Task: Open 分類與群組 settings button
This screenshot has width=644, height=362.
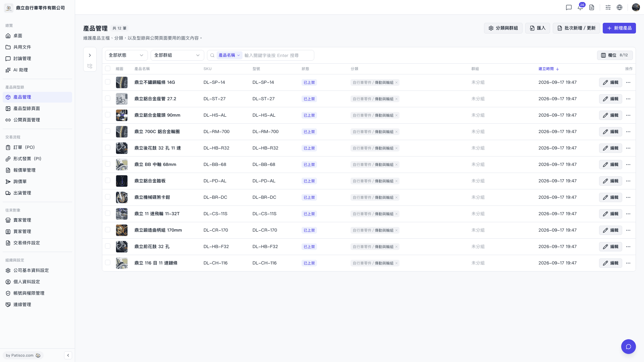Action: (x=503, y=28)
